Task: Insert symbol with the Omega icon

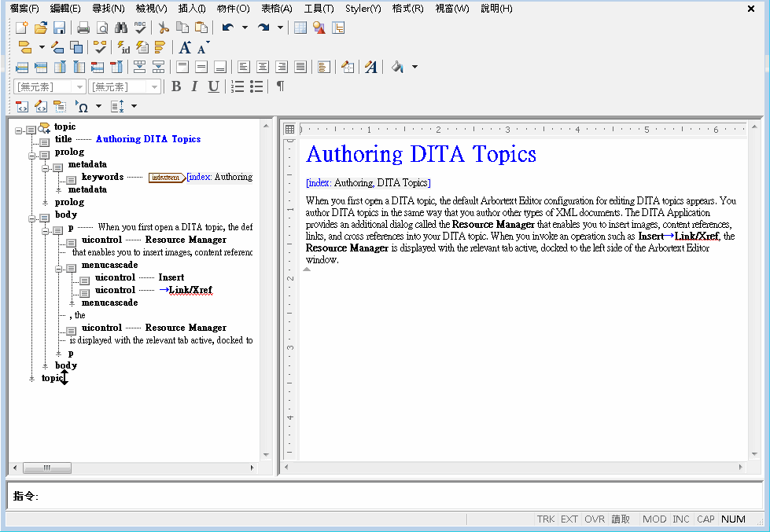Action: (x=82, y=106)
